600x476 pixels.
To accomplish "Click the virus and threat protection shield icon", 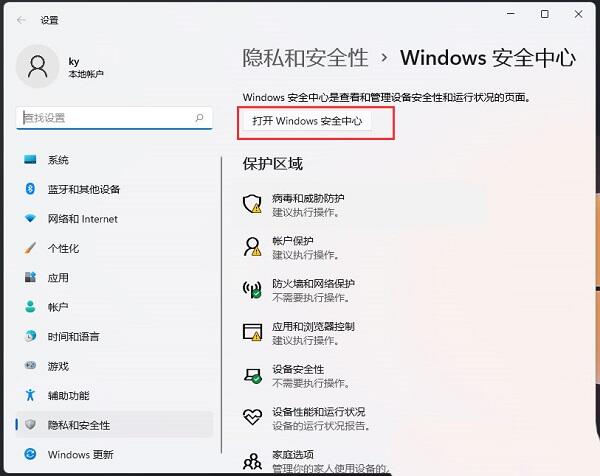I will (253, 204).
